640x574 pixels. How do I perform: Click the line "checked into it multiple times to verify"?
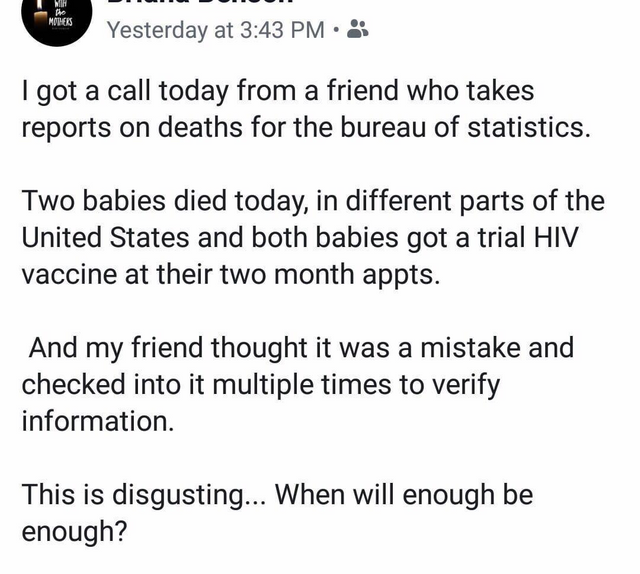tap(260, 385)
